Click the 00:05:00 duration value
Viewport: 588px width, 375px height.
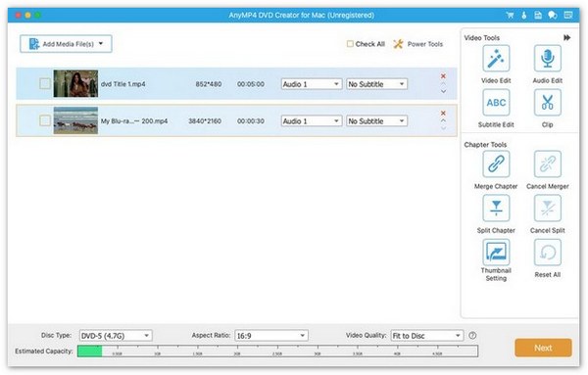click(x=251, y=84)
